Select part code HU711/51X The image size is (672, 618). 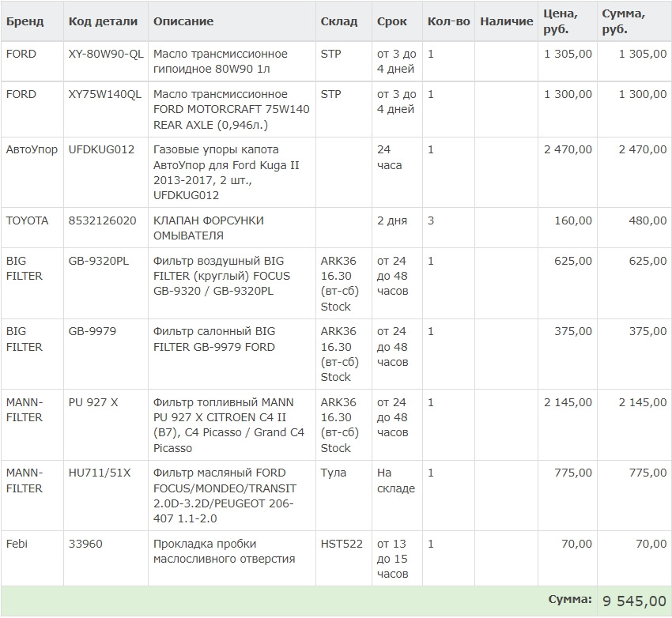(x=100, y=473)
